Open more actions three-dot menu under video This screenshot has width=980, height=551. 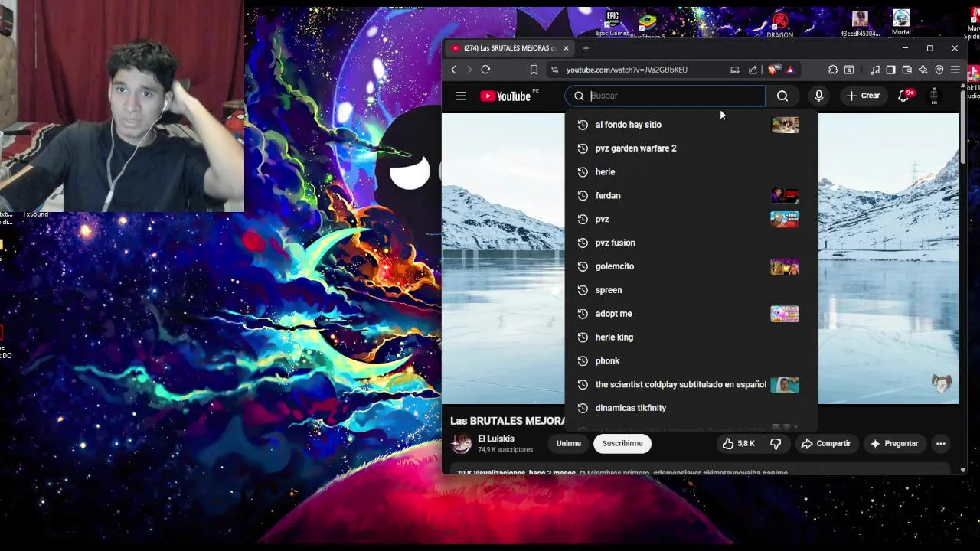941,443
